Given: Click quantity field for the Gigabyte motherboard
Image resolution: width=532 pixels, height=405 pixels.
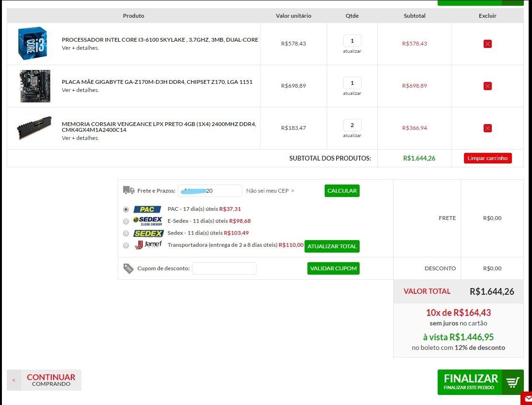Looking at the screenshot, I should point(352,83).
